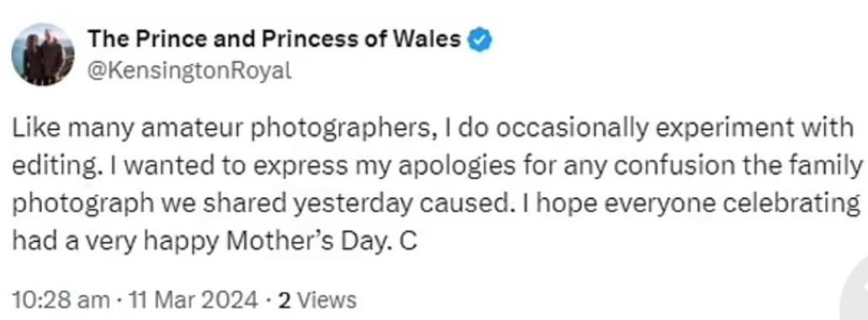Open the KensingtonRoyal profile avatar photo

point(43,55)
